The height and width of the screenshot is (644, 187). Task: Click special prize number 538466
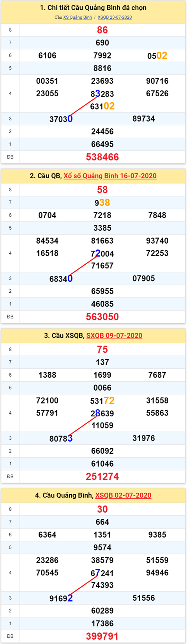coord(102,157)
